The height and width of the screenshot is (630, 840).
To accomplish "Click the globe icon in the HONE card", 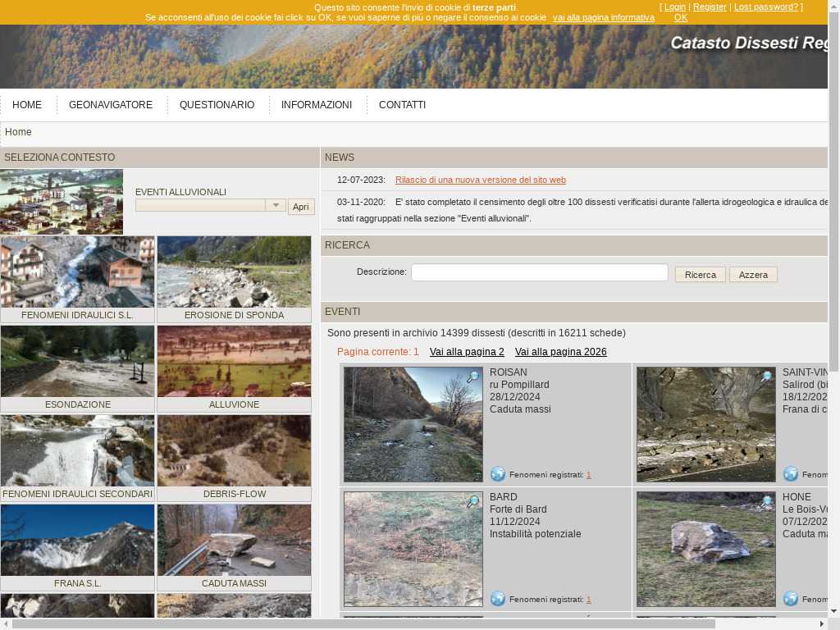I will coord(791,598).
